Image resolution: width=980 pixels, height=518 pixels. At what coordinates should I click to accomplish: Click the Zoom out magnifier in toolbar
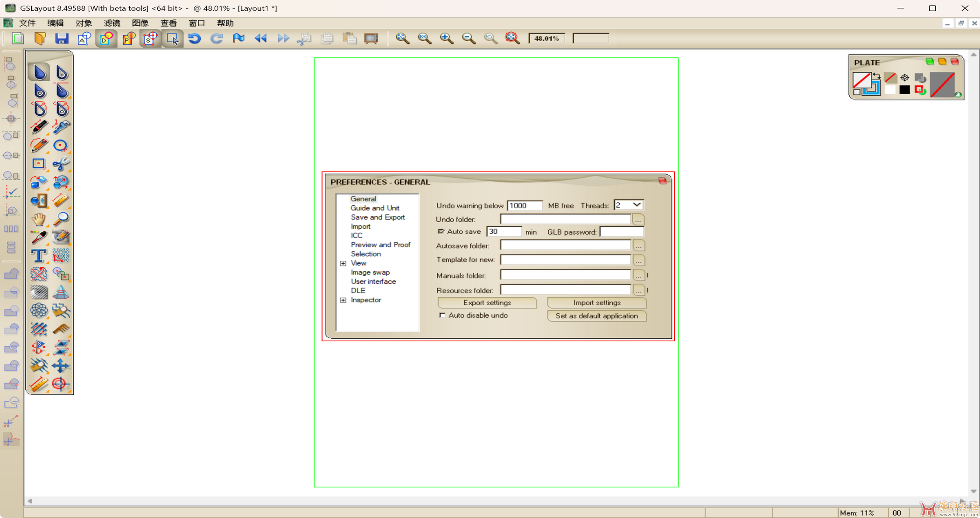click(469, 39)
